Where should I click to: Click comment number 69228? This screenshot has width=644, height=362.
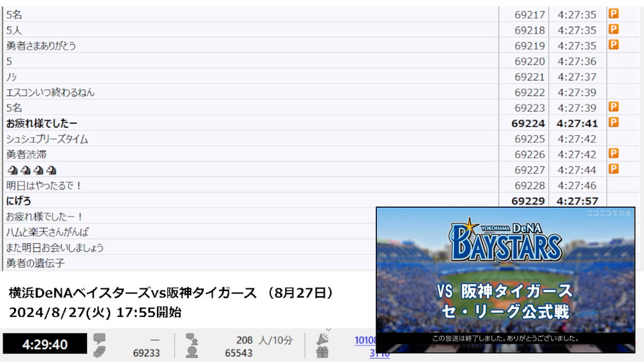tap(529, 186)
